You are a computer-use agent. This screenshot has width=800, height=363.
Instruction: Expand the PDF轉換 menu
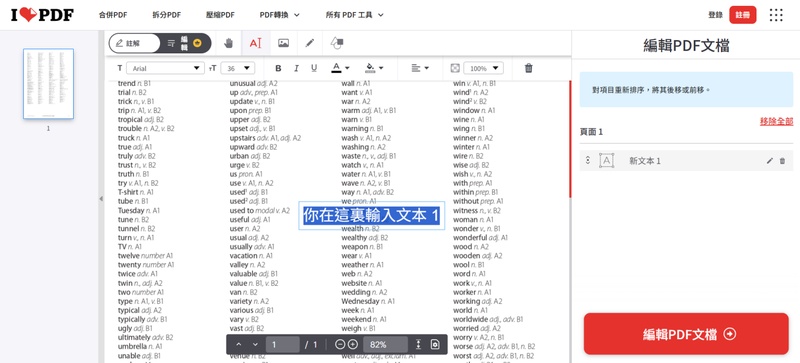pyautogui.click(x=280, y=15)
